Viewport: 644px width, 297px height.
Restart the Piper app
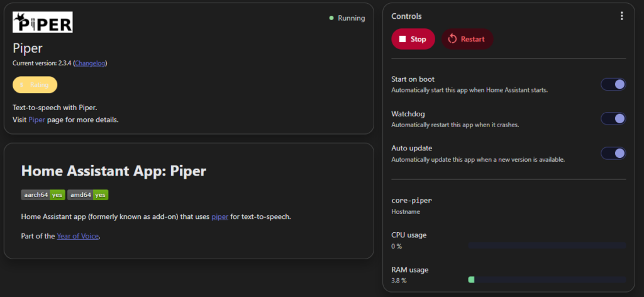click(467, 39)
